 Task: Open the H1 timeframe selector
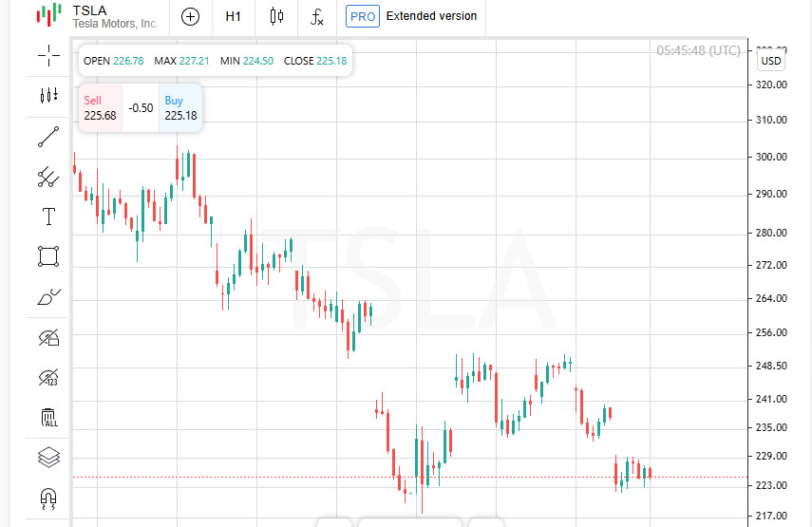click(x=233, y=16)
